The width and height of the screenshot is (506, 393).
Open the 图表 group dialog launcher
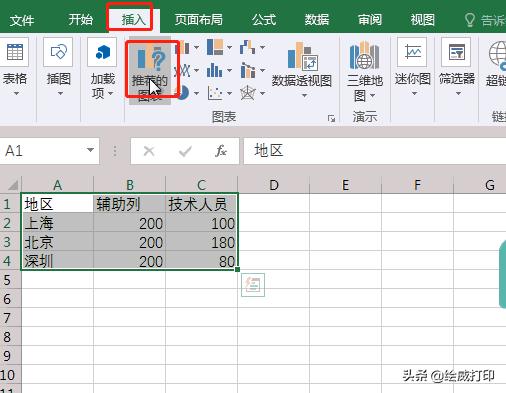coord(331,118)
